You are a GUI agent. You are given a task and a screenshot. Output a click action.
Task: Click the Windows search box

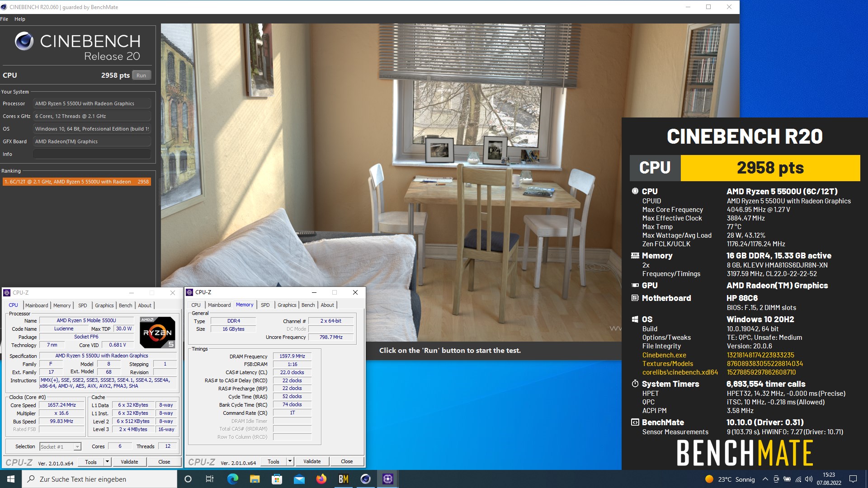pos(99,479)
